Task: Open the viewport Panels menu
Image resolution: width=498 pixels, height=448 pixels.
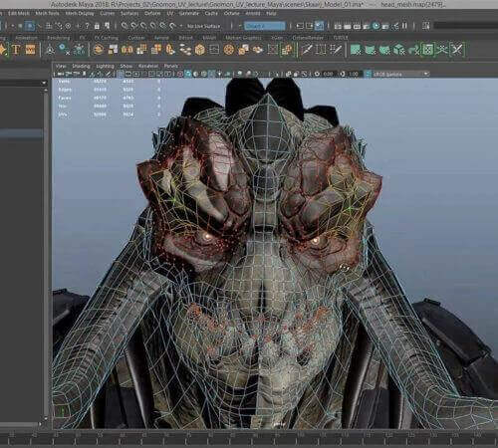Action: pos(171,66)
